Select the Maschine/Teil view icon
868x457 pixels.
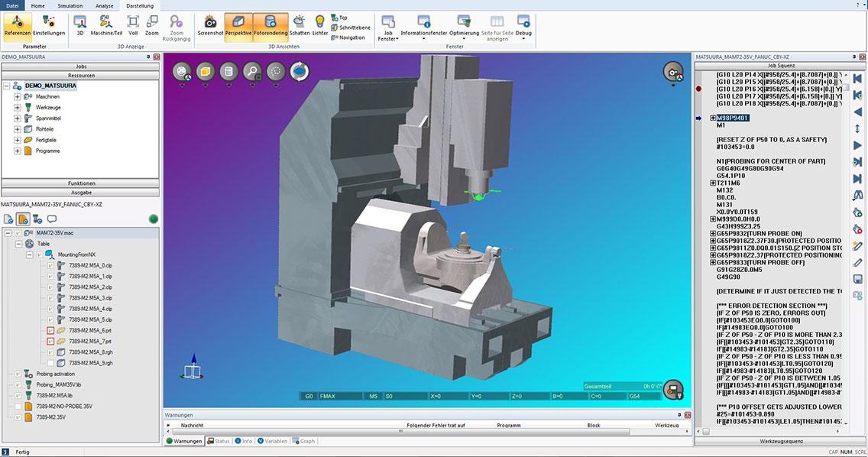[106, 24]
